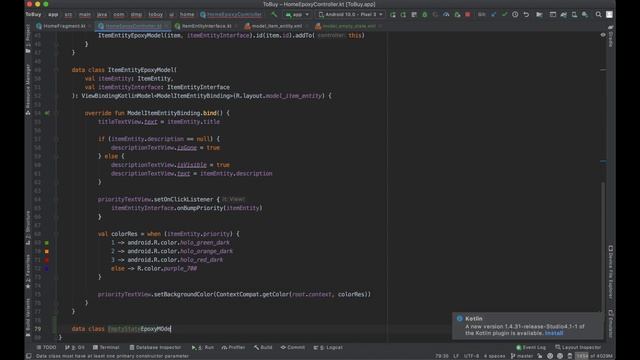Open the Resource Manager side panel
Viewport: 640px width, 360px height.
(x=28, y=89)
